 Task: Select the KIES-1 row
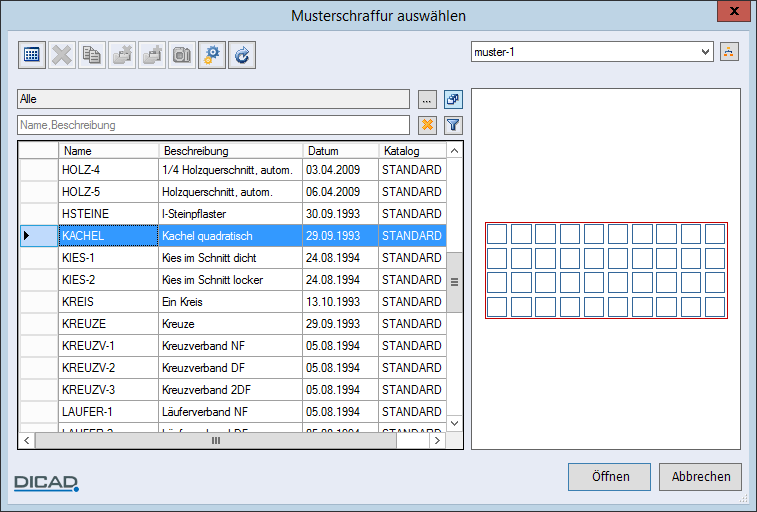[233, 258]
